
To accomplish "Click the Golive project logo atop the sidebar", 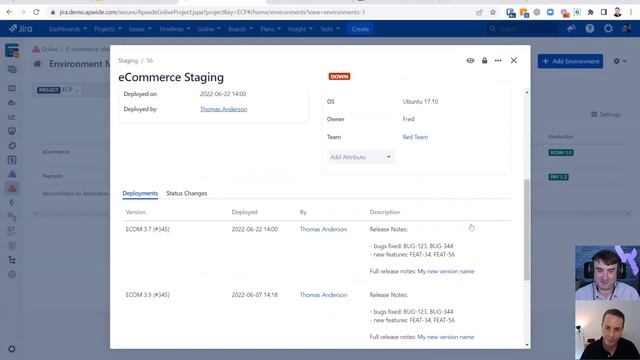I will [x=12, y=51].
